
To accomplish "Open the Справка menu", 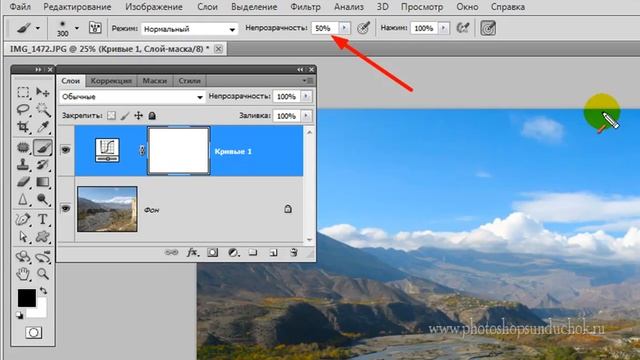I will tap(508, 7).
